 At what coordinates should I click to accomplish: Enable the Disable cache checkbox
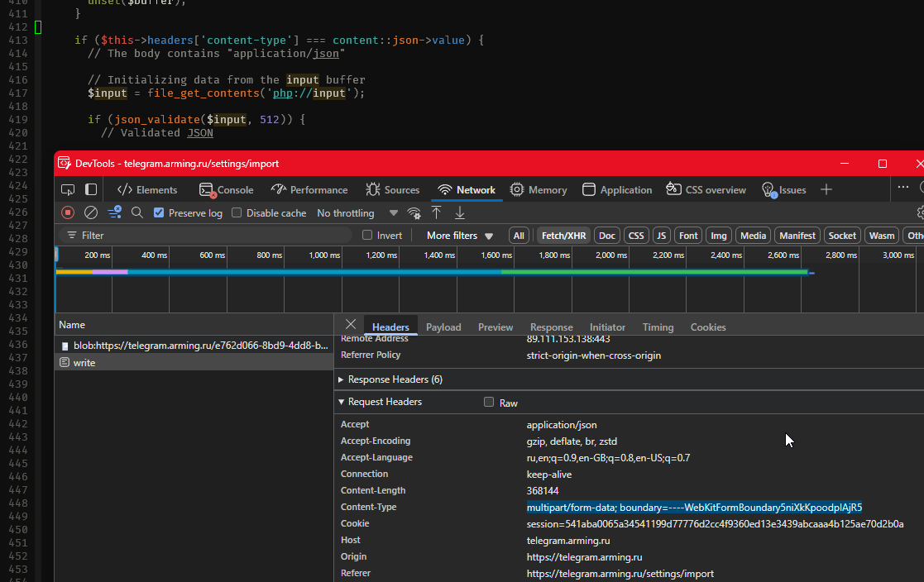coord(237,212)
